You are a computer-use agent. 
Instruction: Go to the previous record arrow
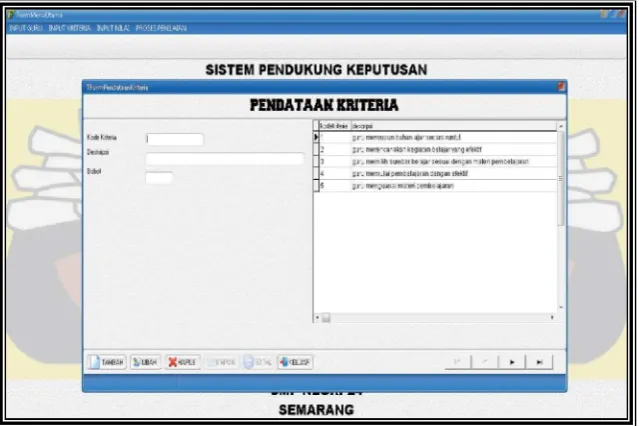(485, 362)
